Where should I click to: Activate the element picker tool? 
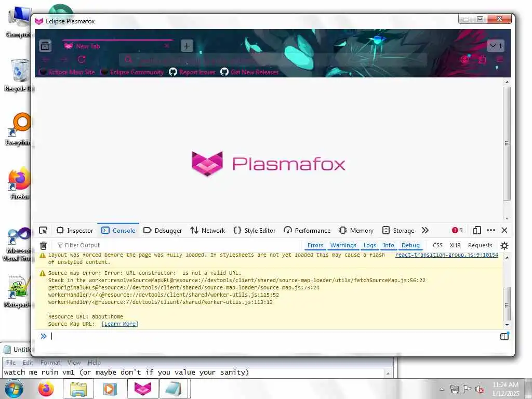43,230
